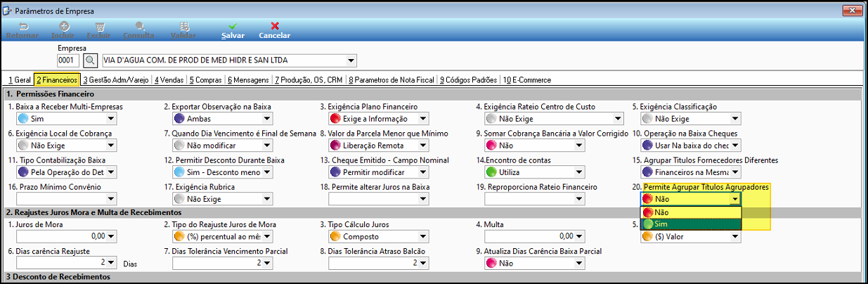This screenshot has width=868, height=284.
Task: Click the Validar toolbar icon
Action: 183,30
